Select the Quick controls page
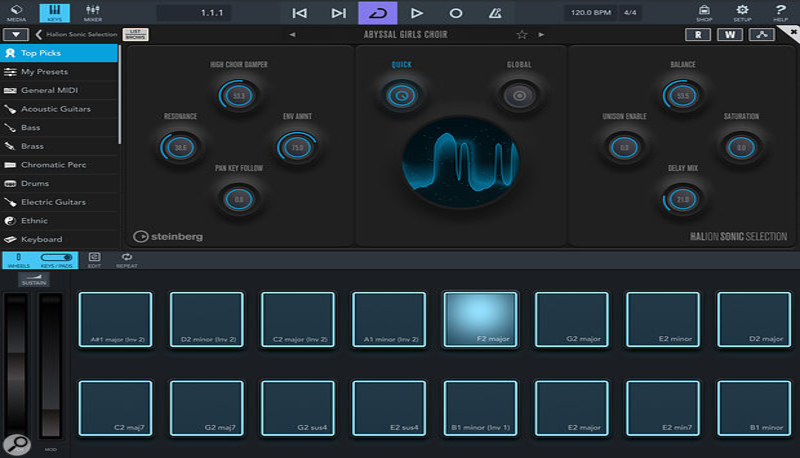The height and width of the screenshot is (458, 800). [x=402, y=95]
